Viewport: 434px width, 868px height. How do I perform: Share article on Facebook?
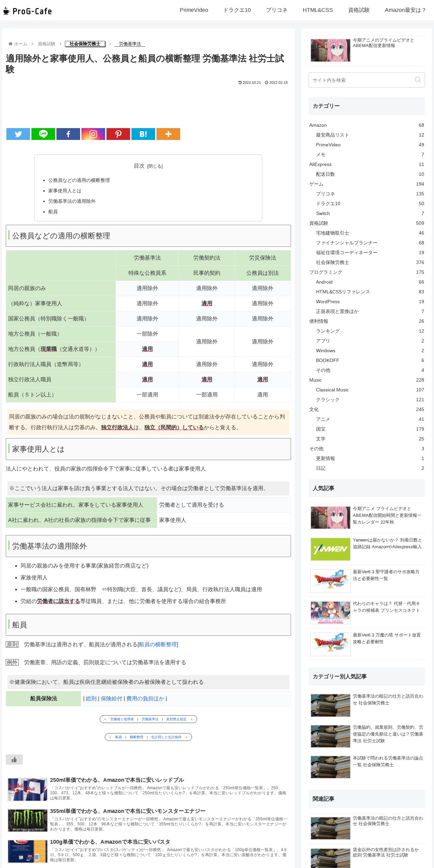tap(68, 134)
